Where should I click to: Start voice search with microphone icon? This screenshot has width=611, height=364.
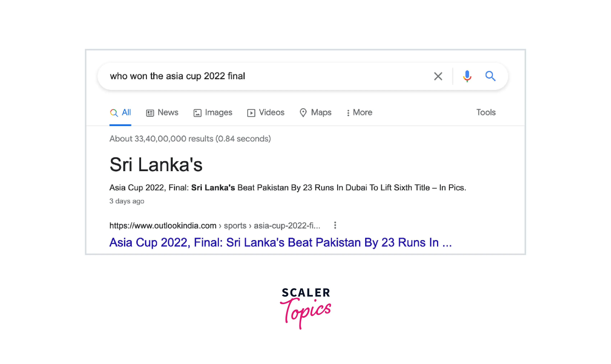pyautogui.click(x=467, y=76)
